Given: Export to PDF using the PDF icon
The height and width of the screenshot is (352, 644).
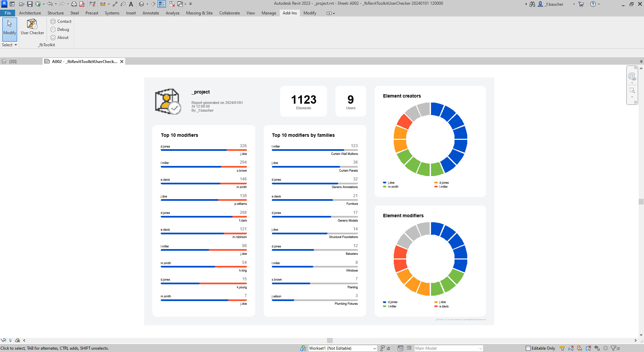Looking at the screenshot, I should click(x=82, y=4).
